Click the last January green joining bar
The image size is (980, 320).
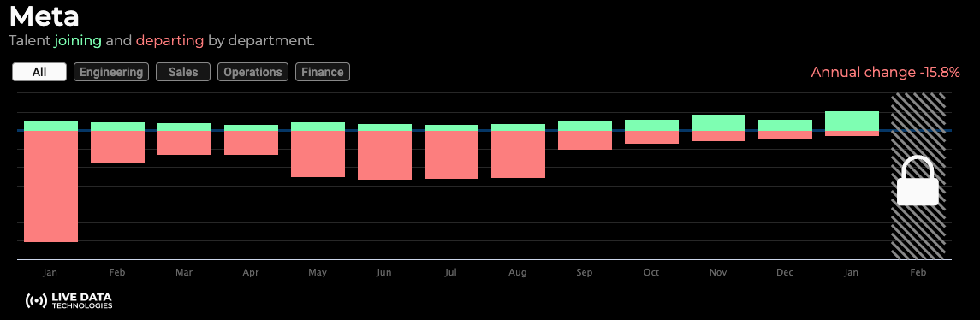[x=852, y=121]
